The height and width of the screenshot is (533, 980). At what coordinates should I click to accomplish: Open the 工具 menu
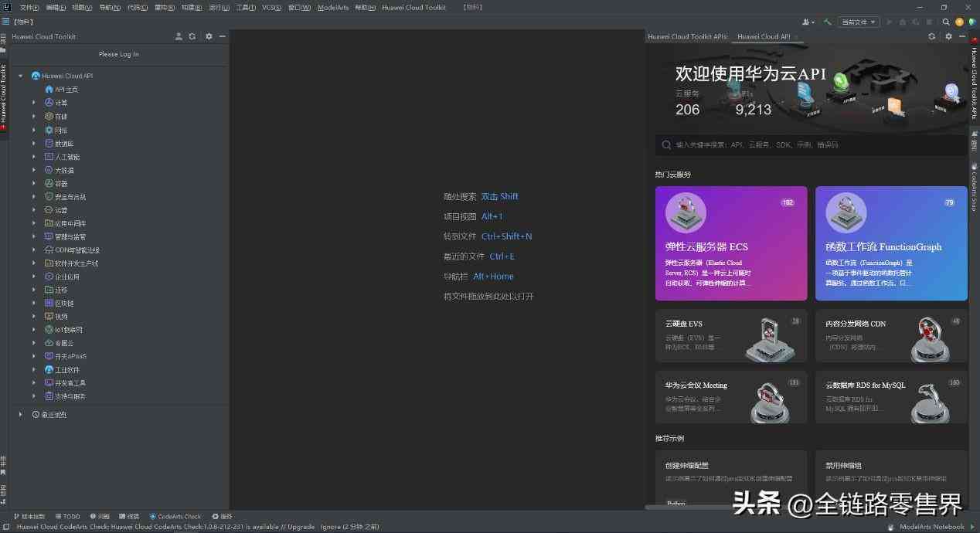point(246,7)
